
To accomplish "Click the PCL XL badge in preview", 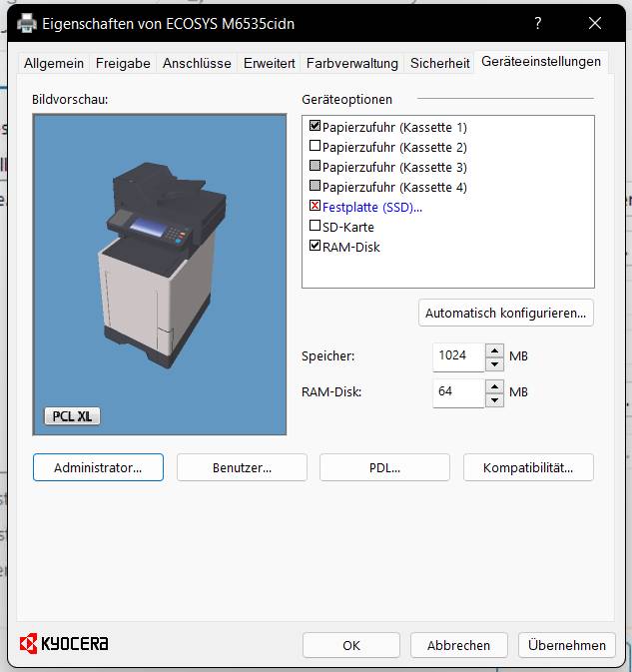I will (73, 416).
